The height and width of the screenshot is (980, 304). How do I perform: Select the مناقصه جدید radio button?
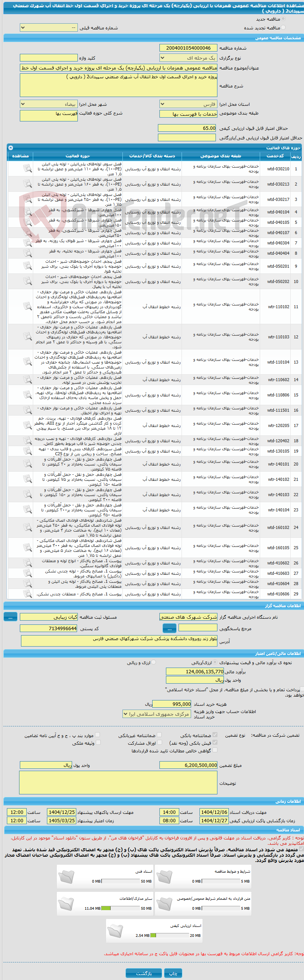click(x=283, y=19)
